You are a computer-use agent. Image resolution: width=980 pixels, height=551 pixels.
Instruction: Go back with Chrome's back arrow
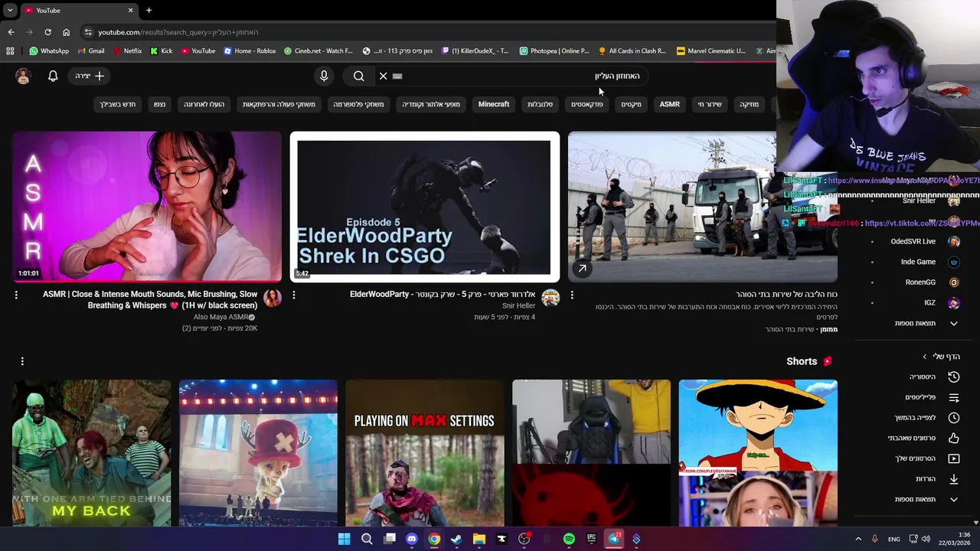[x=11, y=32]
